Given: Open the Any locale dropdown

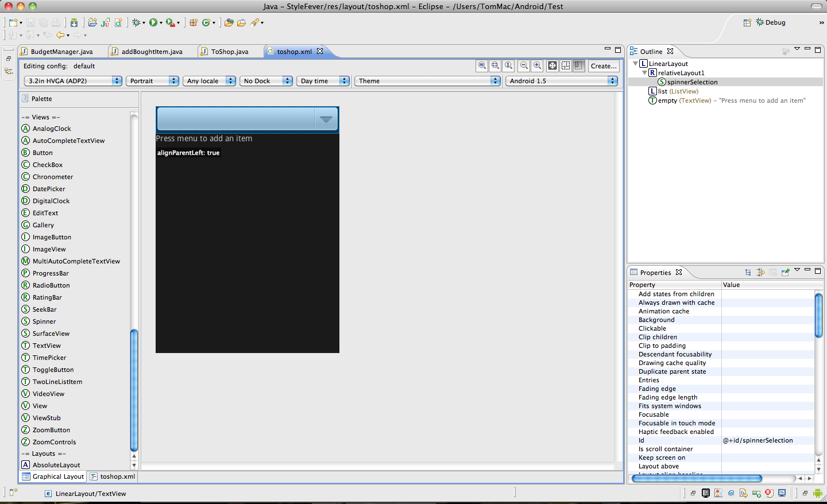Looking at the screenshot, I should coord(209,81).
